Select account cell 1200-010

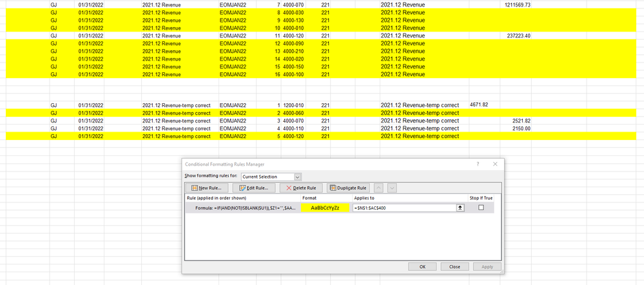(294, 105)
